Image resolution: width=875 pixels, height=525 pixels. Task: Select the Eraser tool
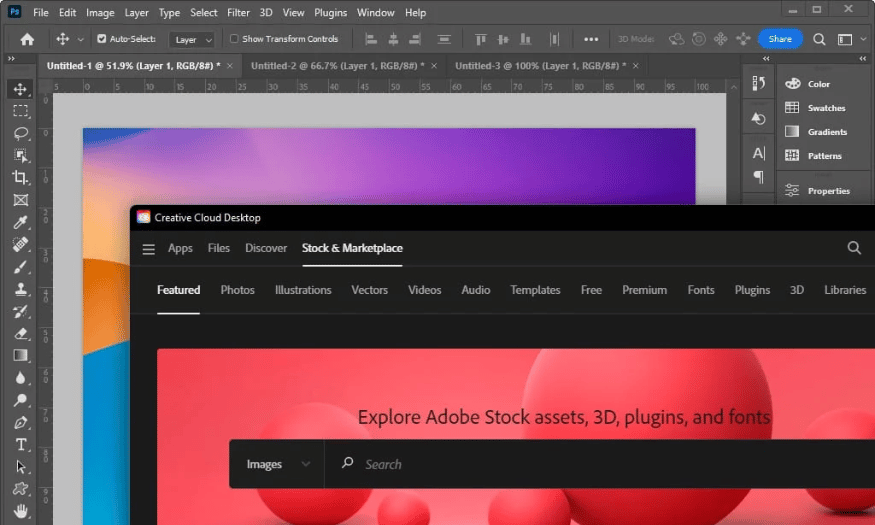coord(21,334)
